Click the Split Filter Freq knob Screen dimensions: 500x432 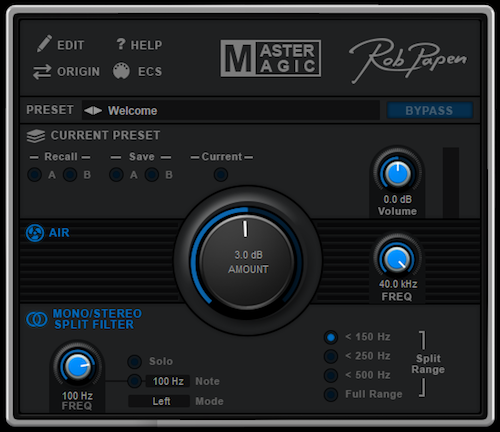click(x=77, y=366)
